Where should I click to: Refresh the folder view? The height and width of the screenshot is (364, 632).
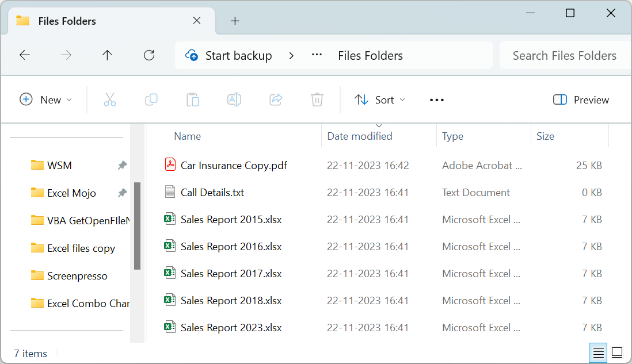tap(149, 55)
